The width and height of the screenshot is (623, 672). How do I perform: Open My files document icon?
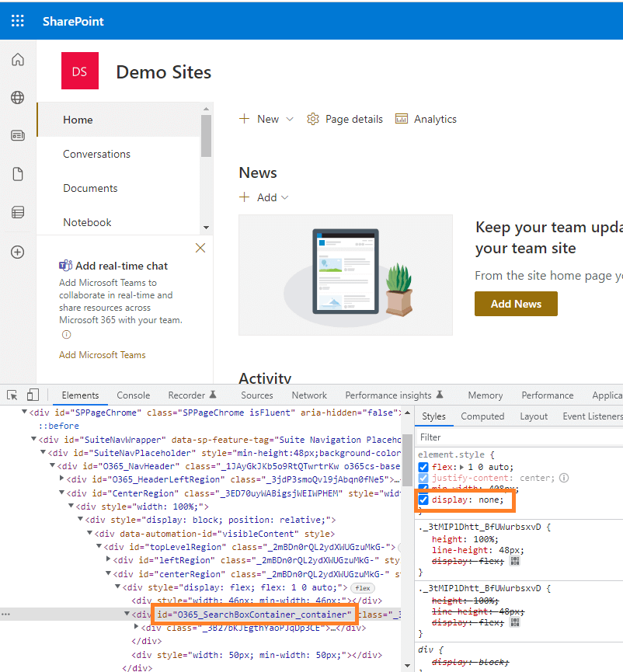click(x=18, y=174)
